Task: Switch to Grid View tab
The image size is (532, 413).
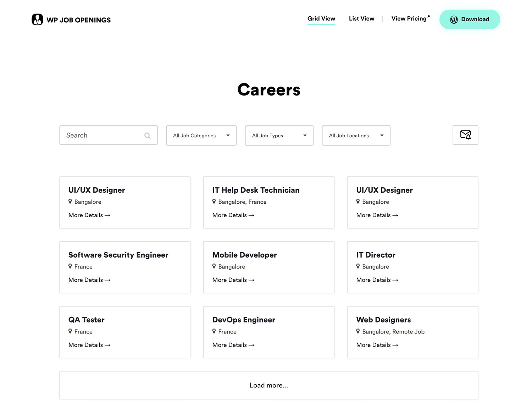Action: [321, 19]
